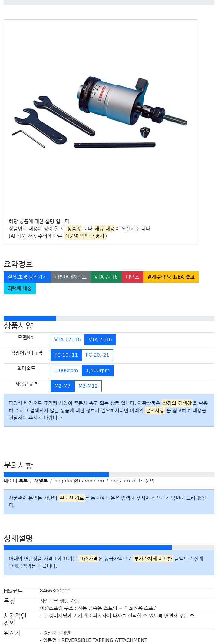The height and width of the screenshot is (644, 218).
Task: Pick the 1,500rpm max speed option
Action: [98, 371]
